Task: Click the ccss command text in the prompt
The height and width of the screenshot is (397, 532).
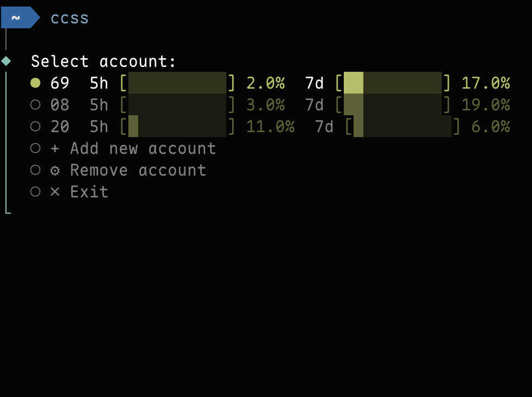Action: click(70, 17)
